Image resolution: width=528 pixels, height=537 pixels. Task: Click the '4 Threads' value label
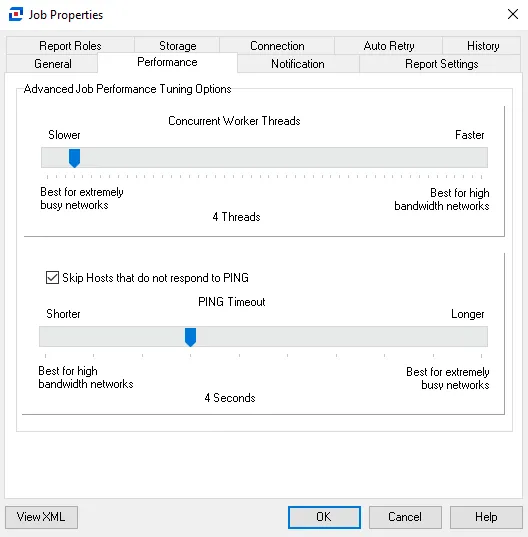[236, 217]
